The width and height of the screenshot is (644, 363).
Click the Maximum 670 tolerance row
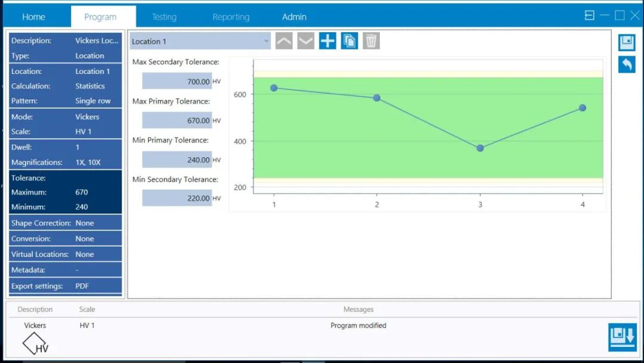[66, 192]
